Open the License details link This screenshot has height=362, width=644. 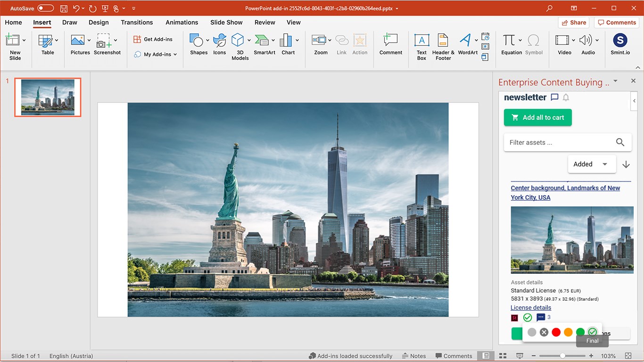[531, 308]
